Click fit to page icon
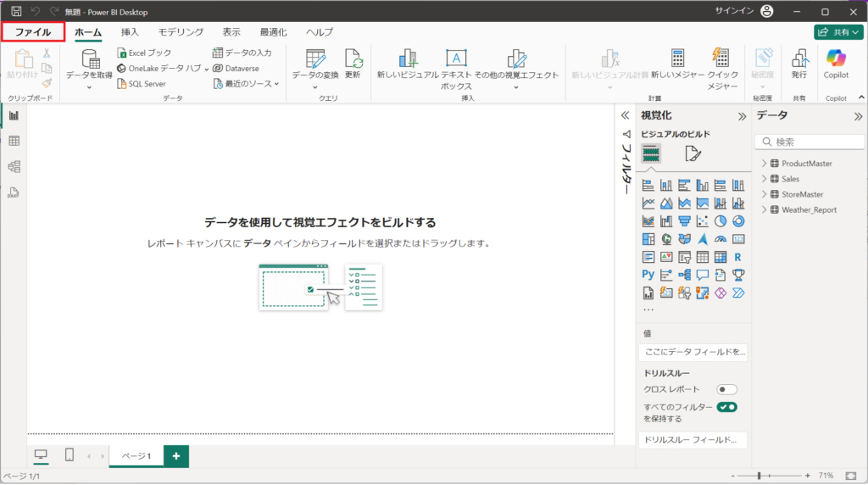The width and height of the screenshot is (868, 485). (851, 476)
